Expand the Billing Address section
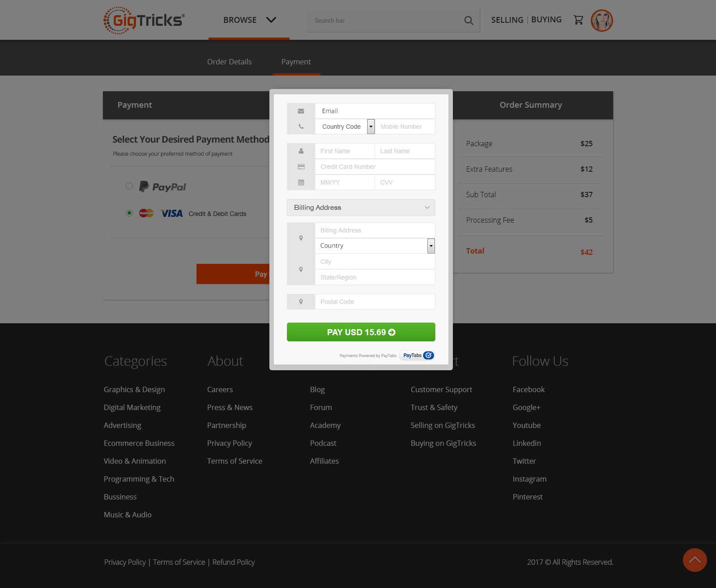716x588 pixels. [x=361, y=207]
